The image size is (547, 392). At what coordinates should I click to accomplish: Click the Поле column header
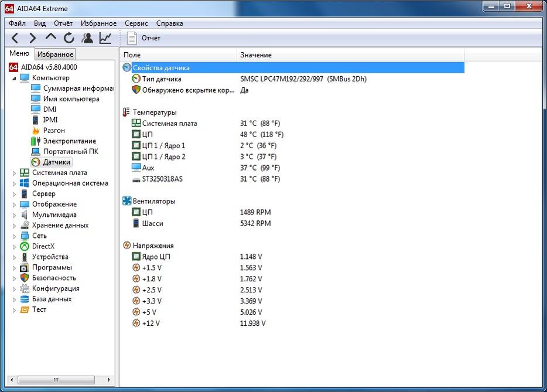click(x=178, y=55)
